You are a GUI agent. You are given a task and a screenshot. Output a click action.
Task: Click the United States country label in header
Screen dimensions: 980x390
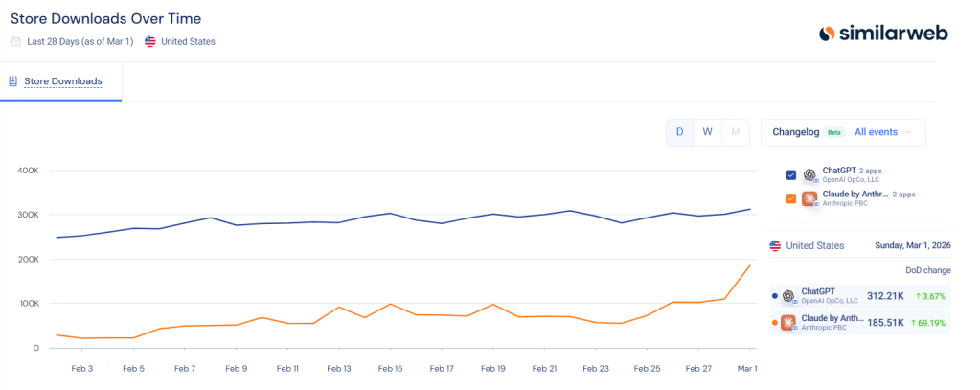click(188, 41)
